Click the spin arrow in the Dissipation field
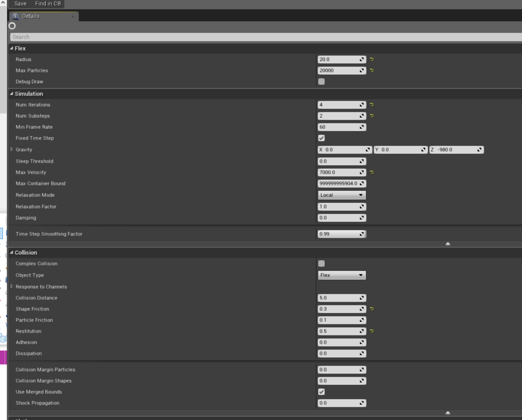522x420 pixels. pos(362,353)
